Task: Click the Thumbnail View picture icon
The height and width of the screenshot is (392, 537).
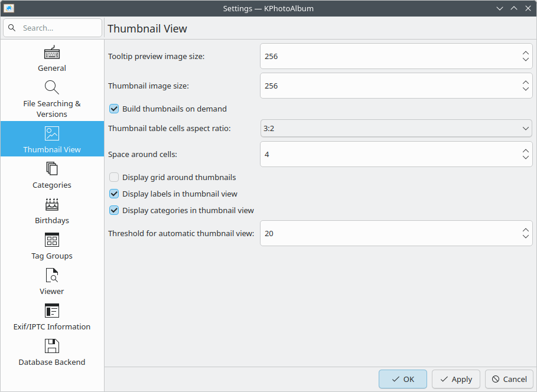Action: [52, 133]
